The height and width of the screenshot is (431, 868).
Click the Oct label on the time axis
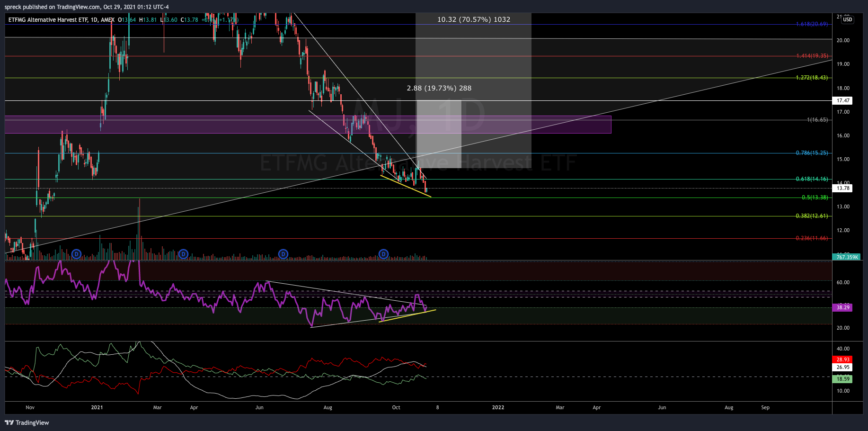click(396, 407)
